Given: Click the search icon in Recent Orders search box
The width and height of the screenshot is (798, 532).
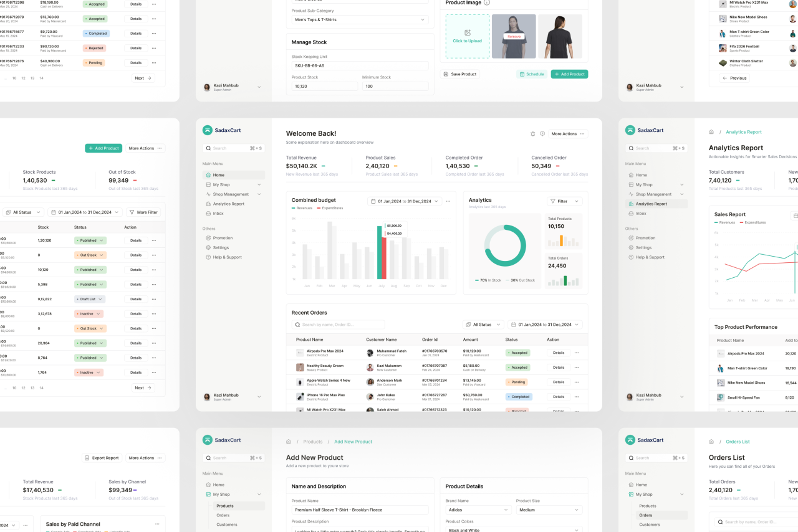Looking at the screenshot, I should pos(297,325).
